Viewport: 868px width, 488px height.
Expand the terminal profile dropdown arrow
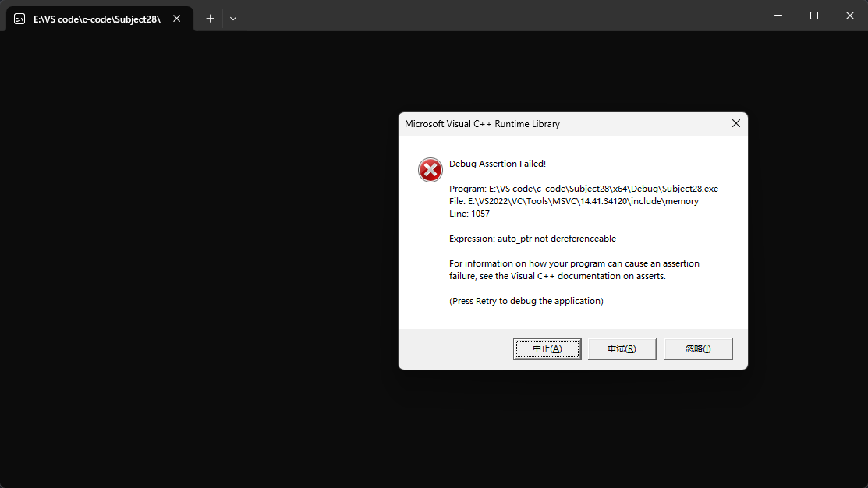233,18
